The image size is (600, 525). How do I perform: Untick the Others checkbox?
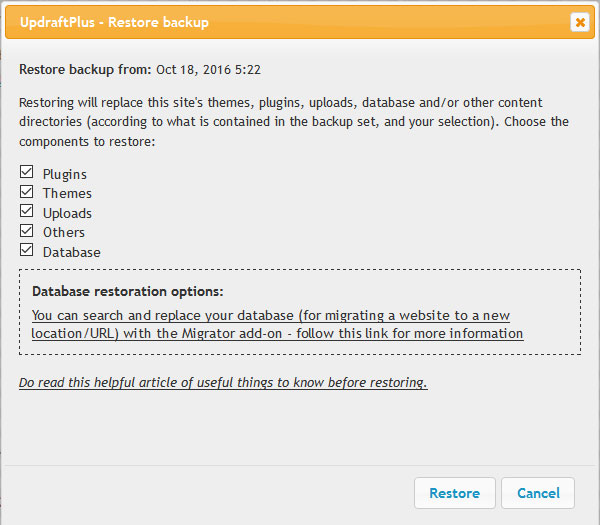tap(26, 231)
